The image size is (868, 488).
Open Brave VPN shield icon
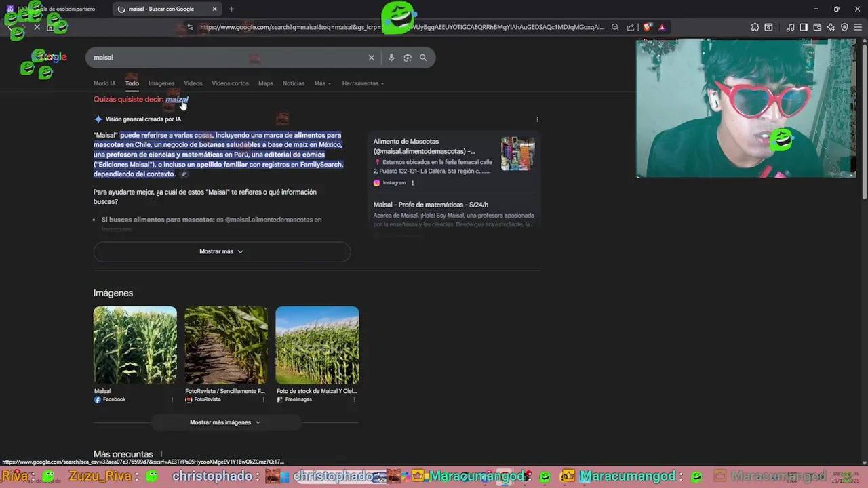pyautogui.click(x=844, y=27)
